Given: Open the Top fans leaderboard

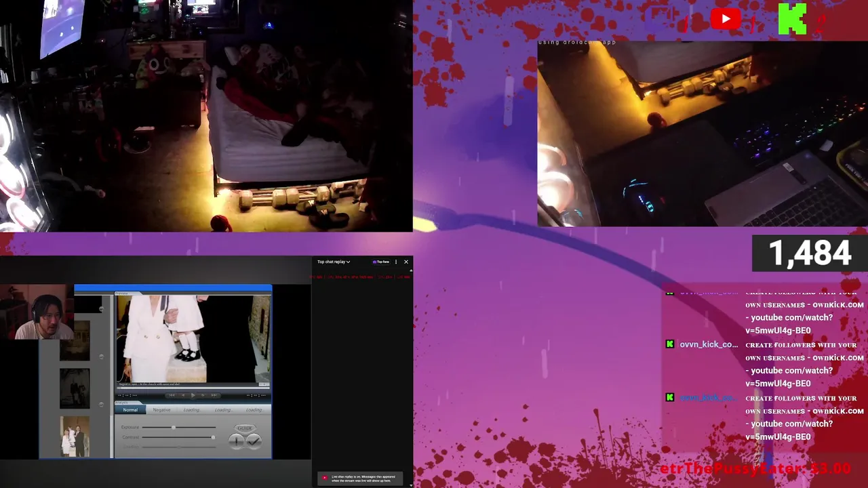Looking at the screenshot, I should 381,262.
